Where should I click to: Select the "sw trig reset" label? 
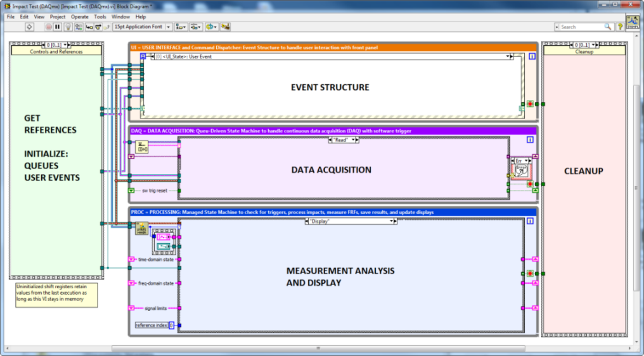155,191
